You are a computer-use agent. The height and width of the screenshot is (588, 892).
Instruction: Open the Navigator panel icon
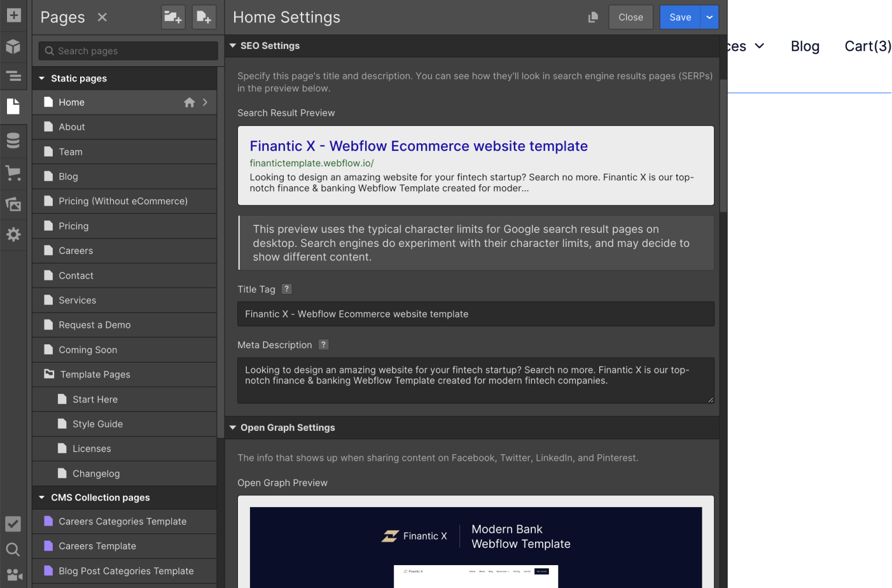click(x=13, y=76)
